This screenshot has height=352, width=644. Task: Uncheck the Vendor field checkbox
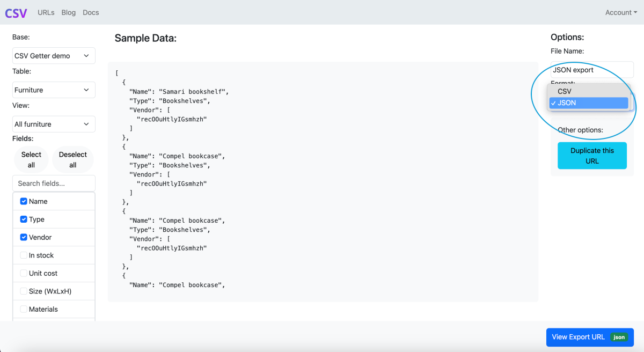(x=23, y=237)
